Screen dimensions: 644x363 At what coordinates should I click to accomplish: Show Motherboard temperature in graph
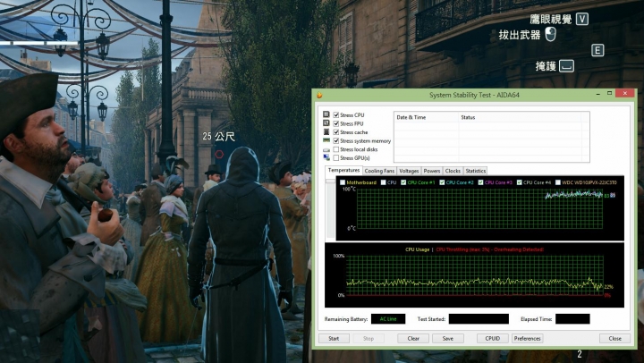343,182
